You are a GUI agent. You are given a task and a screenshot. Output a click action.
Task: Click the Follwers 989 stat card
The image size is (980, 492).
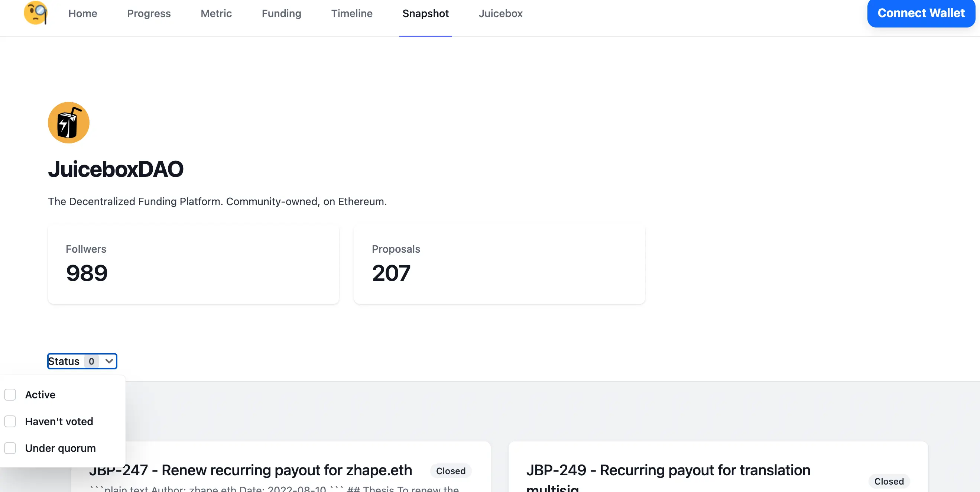[193, 265]
